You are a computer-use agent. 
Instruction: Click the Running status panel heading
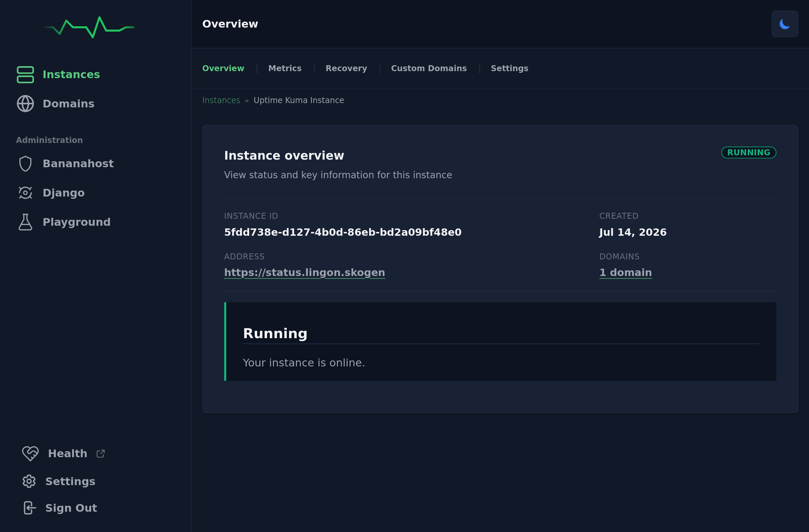275,333
